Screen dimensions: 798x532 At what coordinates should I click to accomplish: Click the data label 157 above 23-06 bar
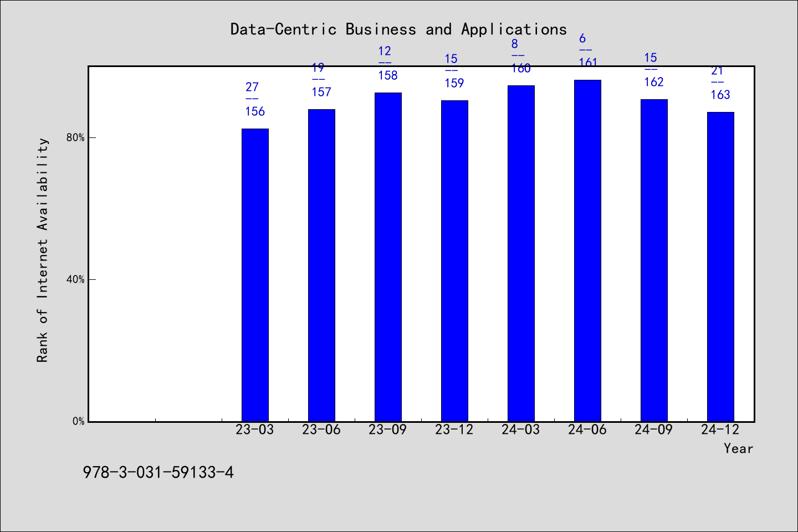(321, 92)
